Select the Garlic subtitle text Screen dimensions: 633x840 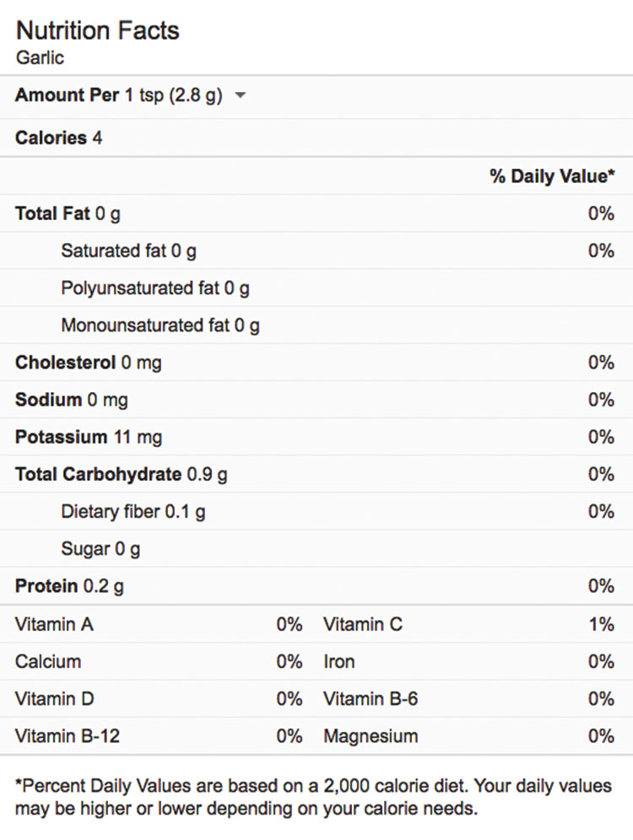pos(40,59)
